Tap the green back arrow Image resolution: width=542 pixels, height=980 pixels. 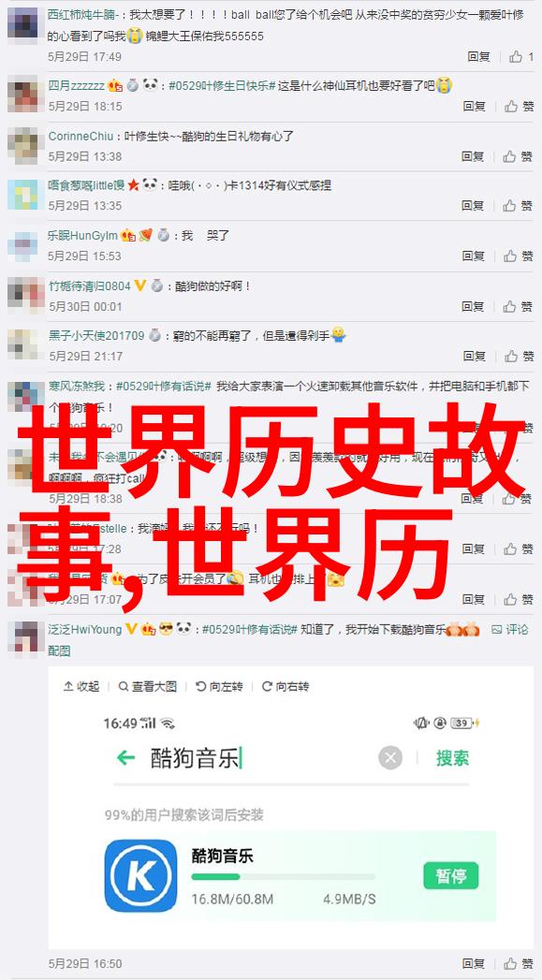[126, 758]
